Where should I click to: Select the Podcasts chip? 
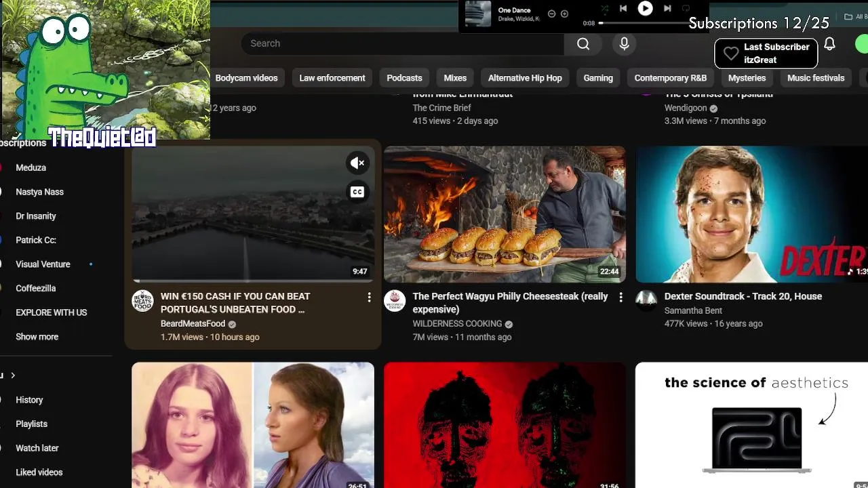[404, 78]
